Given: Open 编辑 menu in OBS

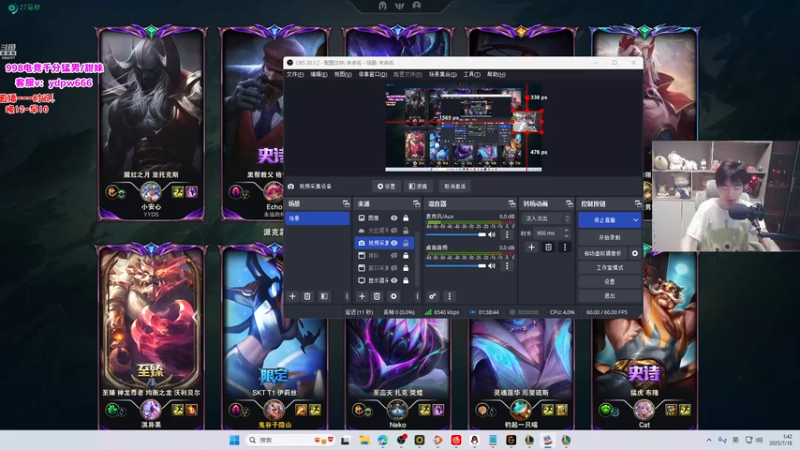Looking at the screenshot, I should pos(319,74).
